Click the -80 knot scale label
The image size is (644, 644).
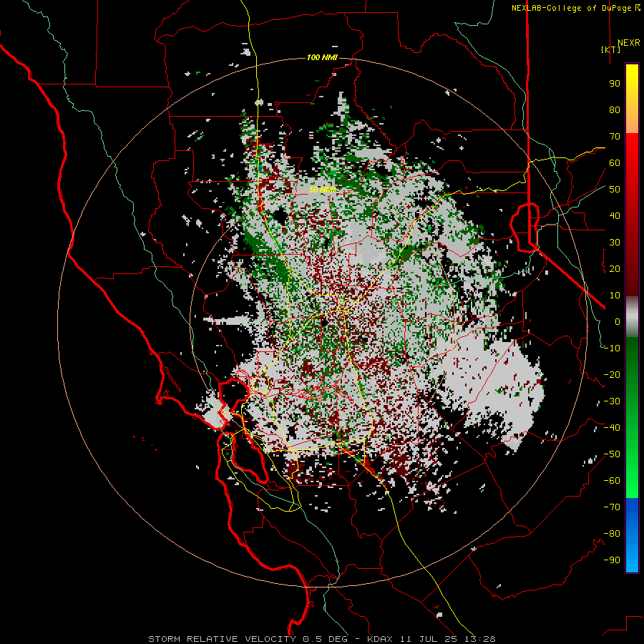612,534
